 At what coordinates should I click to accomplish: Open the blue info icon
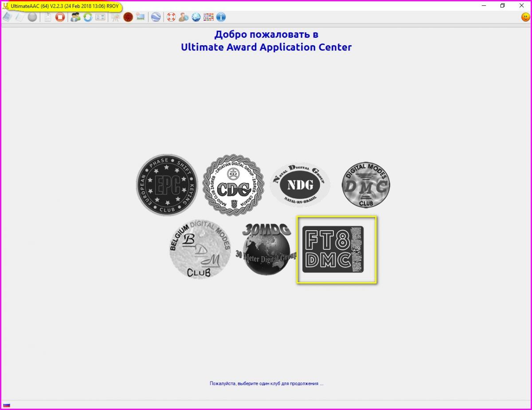point(221,17)
